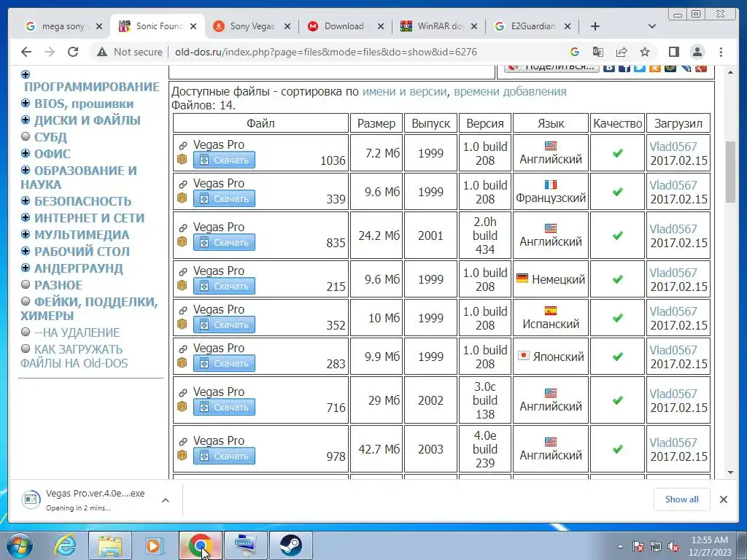Expand the ПРОГРАММИРОВАНИЕ category
The image size is (747, 560).
[26, 74]
